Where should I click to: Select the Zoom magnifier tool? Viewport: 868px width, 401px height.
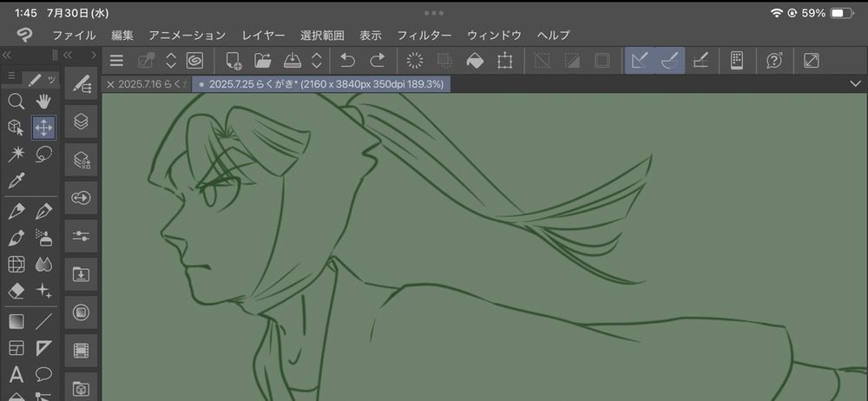pyautogui.click(x=16, y=102)
